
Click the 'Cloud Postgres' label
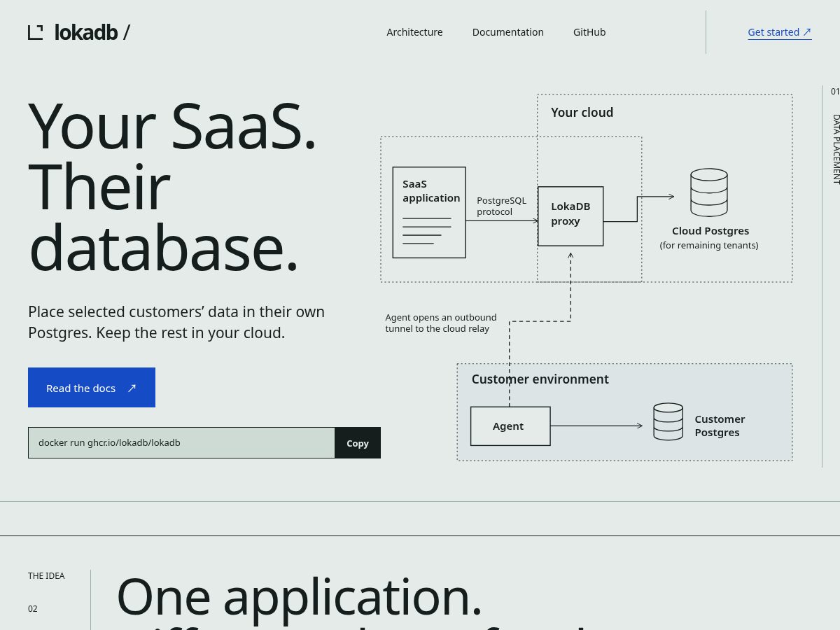pyautogui.click(x=710, y=231)
